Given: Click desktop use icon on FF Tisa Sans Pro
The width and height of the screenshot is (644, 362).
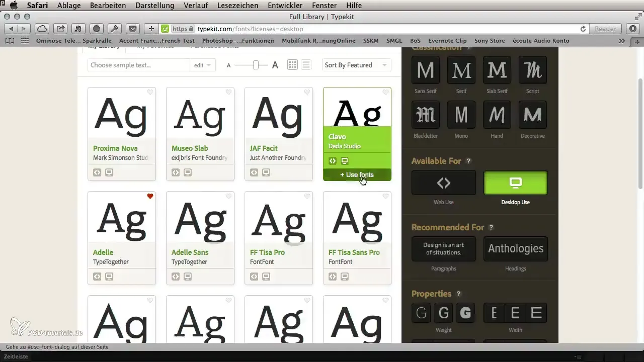Looking at the screenshot, I should (x=345, y=277).
